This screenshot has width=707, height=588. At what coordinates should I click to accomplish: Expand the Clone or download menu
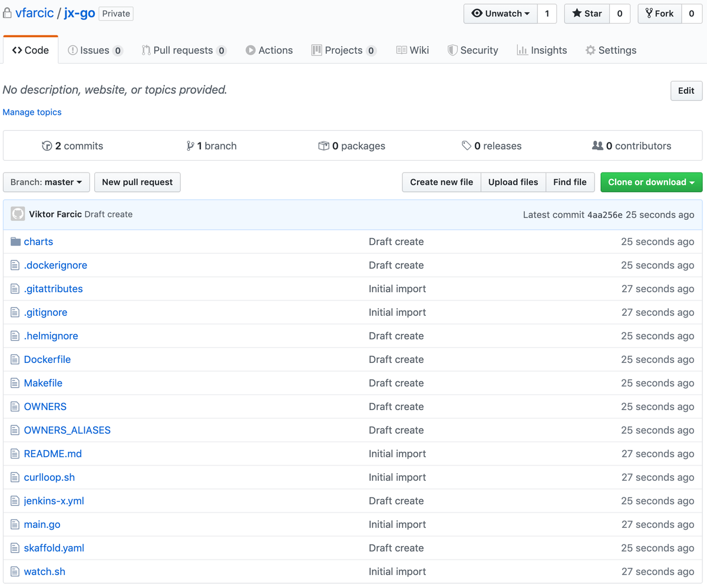pyautogui.click(x=651, y=182)
